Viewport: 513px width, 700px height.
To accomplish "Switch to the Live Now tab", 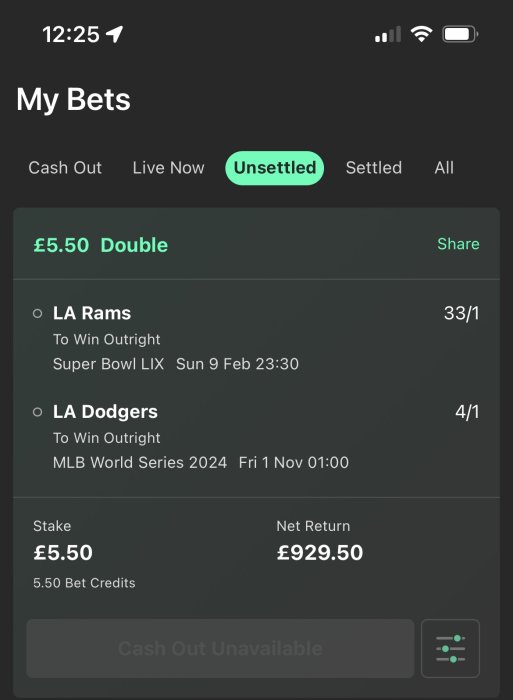I will tap(168, 168).
